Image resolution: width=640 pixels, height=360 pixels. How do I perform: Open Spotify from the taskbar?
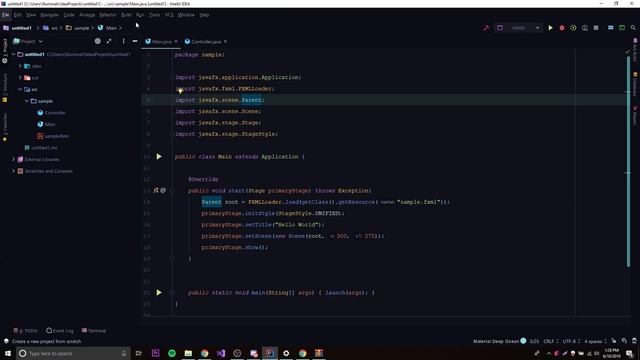(172, 353)
